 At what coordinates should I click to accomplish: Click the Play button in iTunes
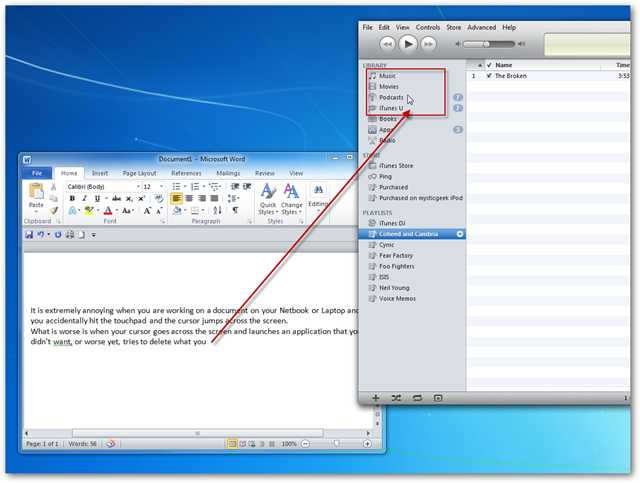click(x=408, y=44)
